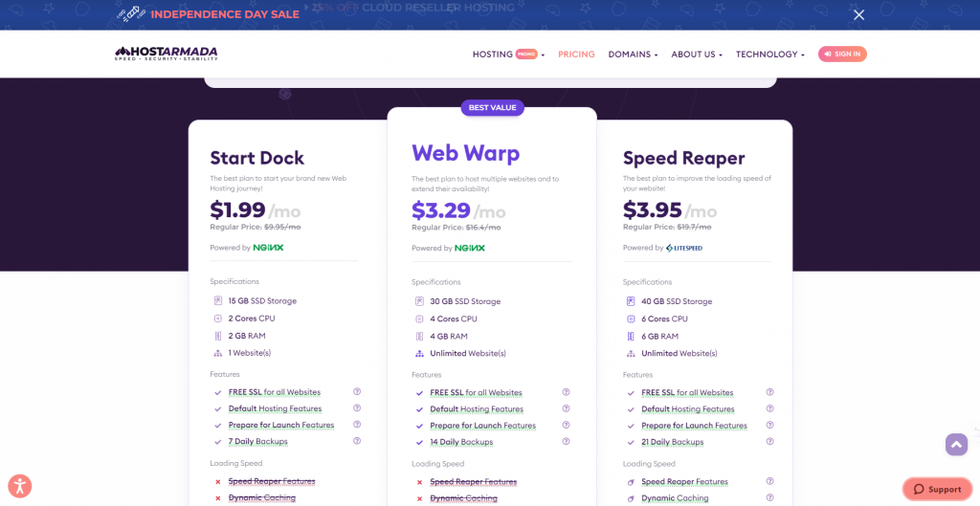Click the 40 GB SSD Storage icon
Viewport: 980px width, 506px height.
632,301
